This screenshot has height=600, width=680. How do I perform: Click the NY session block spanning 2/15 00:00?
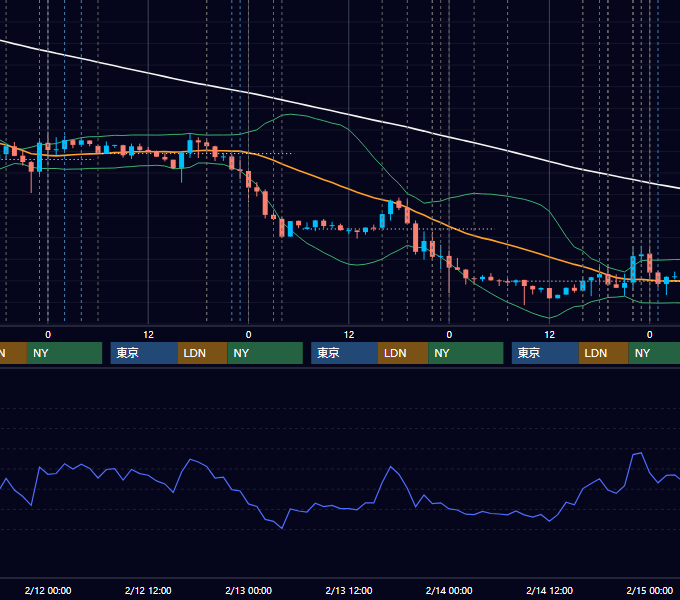tap(654, 353)
